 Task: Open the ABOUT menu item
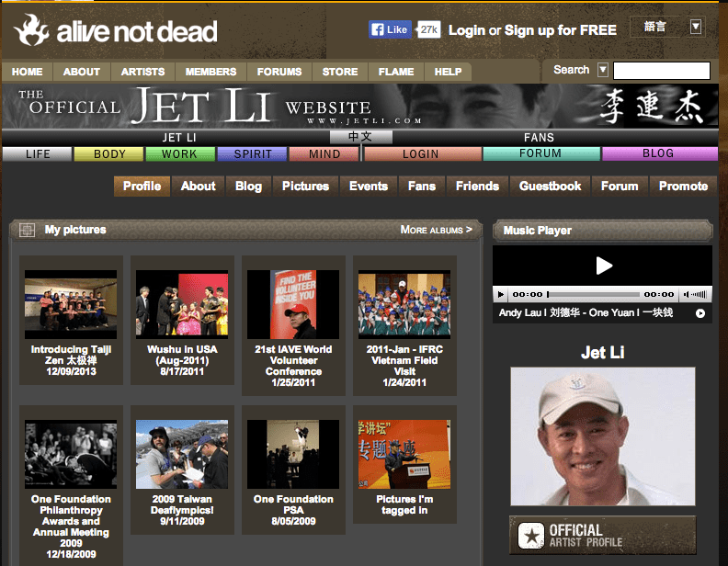click(82, 72)
